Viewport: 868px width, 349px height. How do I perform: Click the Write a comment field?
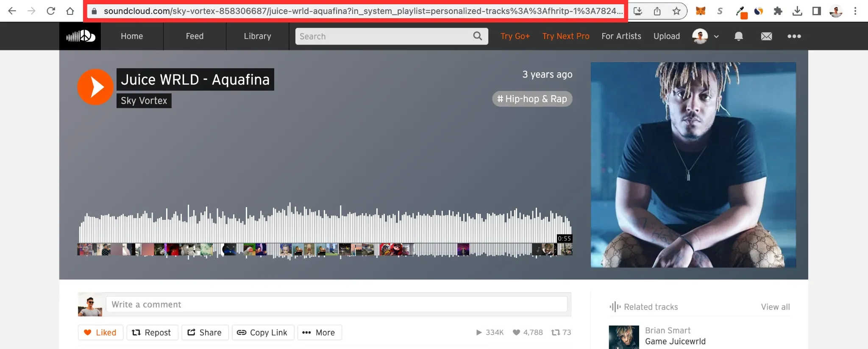pyautogui.click(x=337, y=304)
